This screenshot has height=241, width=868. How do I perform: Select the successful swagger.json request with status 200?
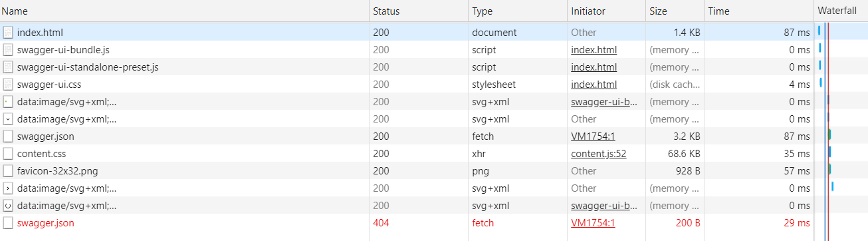[45, 136]
